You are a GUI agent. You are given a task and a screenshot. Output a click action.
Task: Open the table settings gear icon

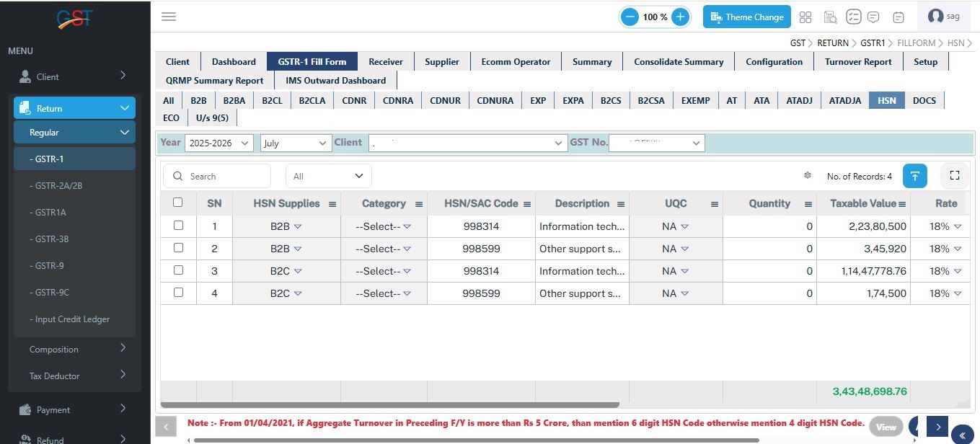(808, 176)
